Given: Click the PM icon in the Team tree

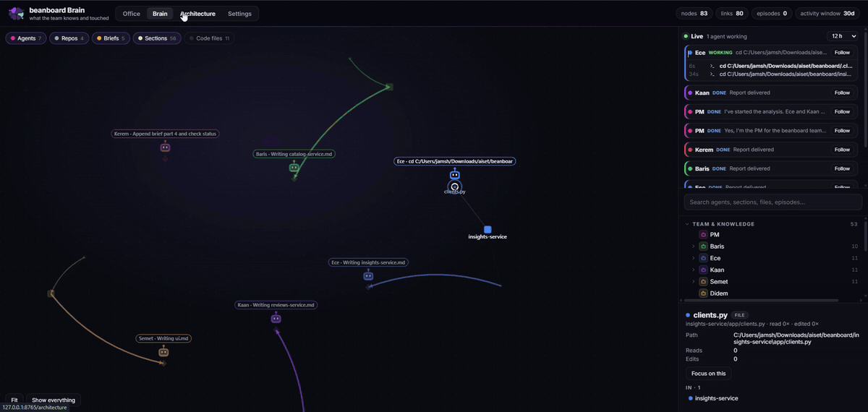Looking at the screenshot, I should [x=703, y=235].
